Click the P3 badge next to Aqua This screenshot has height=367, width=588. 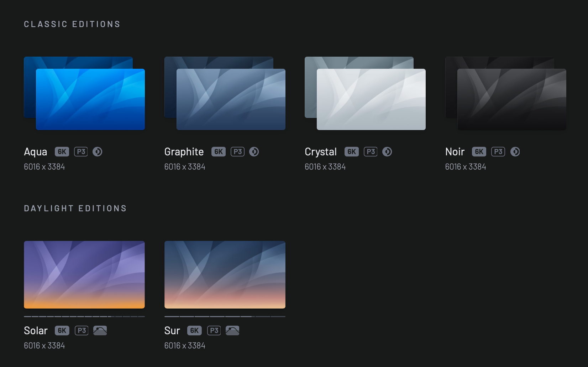81,151
